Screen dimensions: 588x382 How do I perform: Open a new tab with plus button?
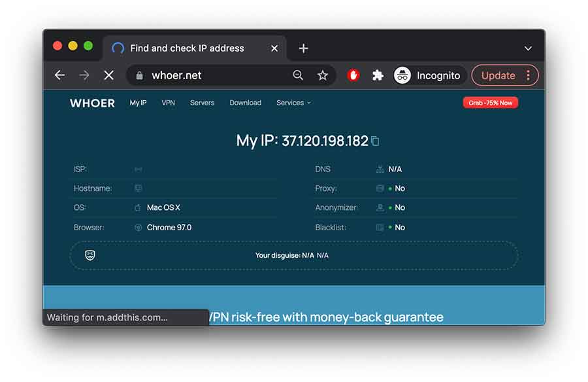click(303, 48)
